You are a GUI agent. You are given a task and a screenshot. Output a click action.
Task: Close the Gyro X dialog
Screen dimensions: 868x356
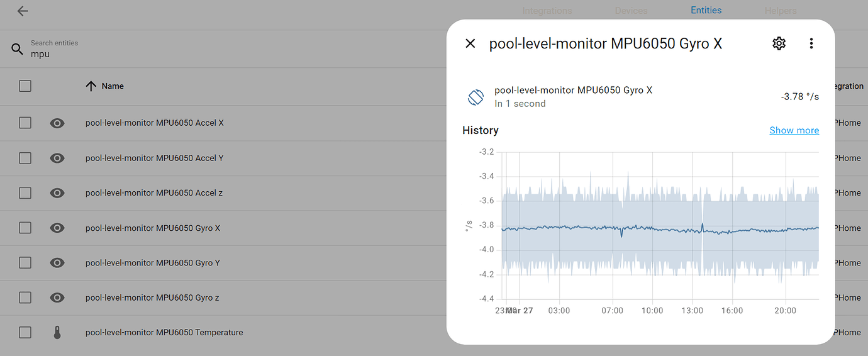470,43
